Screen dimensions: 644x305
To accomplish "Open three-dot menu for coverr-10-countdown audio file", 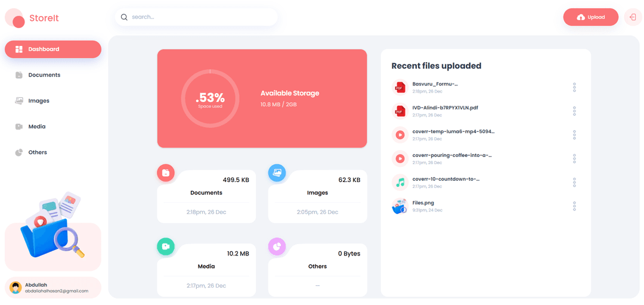I will [574, 183].
